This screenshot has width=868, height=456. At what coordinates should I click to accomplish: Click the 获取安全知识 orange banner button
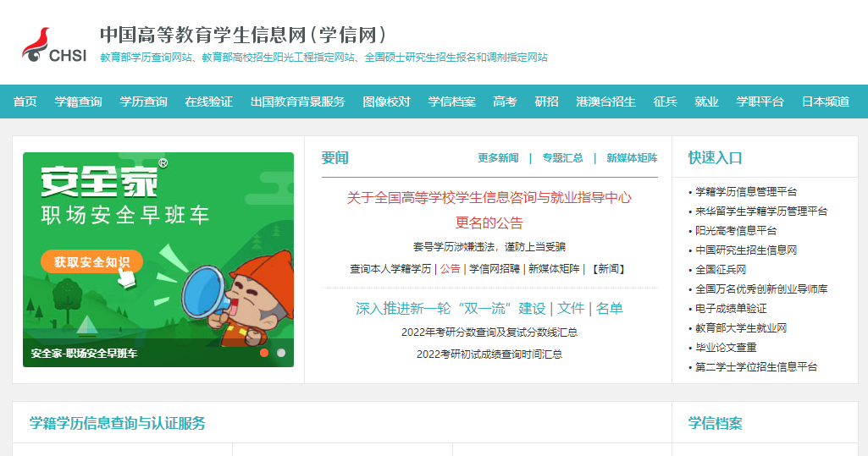[92, 262]
